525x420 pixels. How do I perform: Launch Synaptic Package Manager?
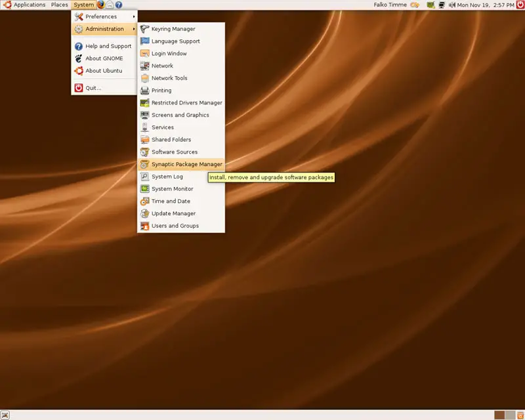tap(181, 164)
